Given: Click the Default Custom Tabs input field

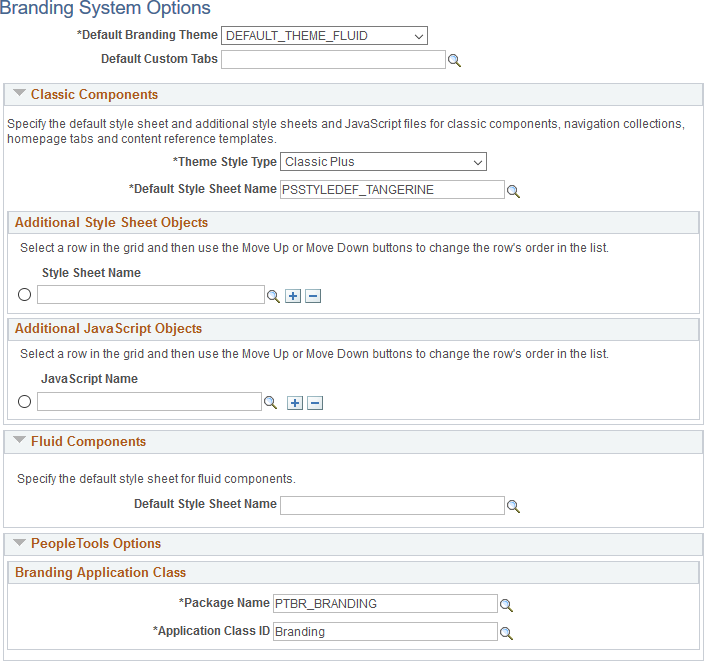Looking at the screenshot, I should point(333,59).
